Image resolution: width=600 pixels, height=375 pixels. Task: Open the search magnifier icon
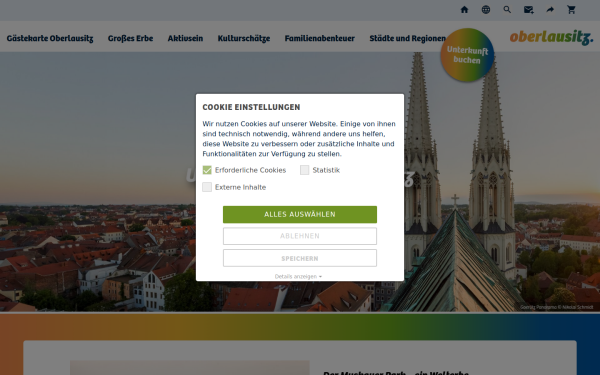point(507,10)
